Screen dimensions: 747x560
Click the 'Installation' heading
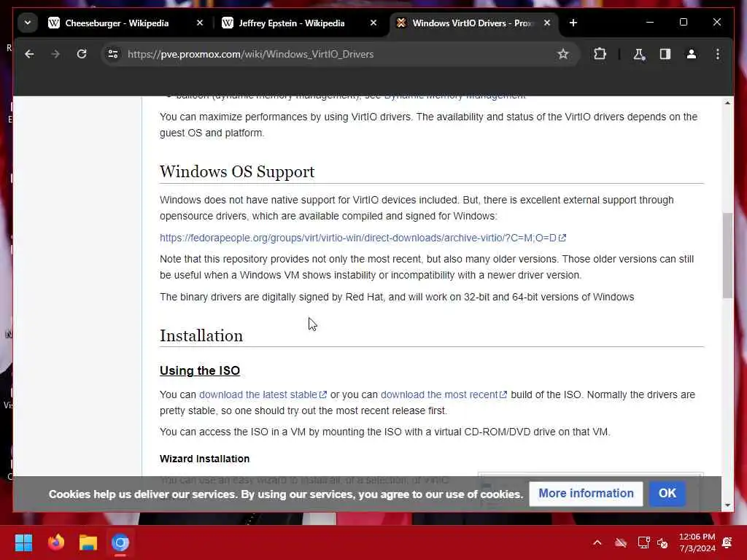(x=201, y=335)
